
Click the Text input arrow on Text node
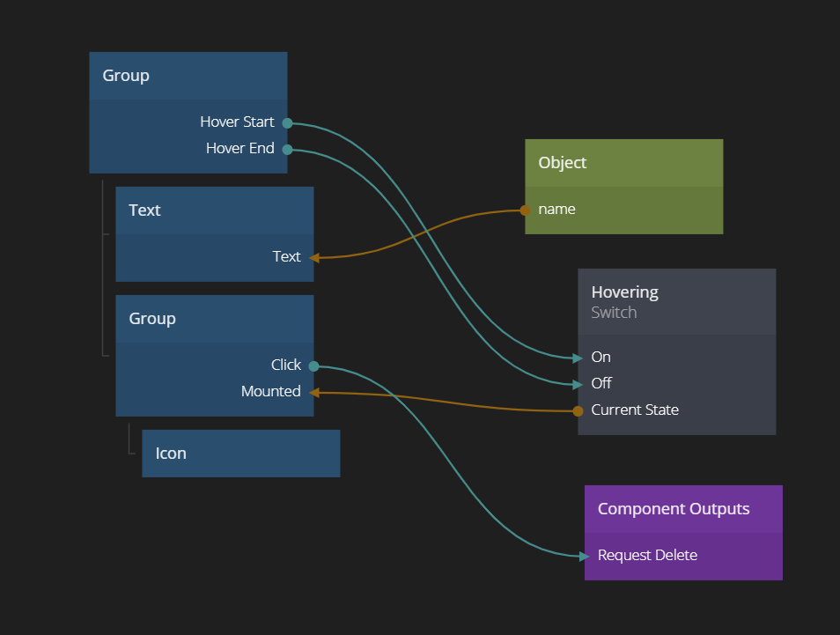click(x=314, y=257)
